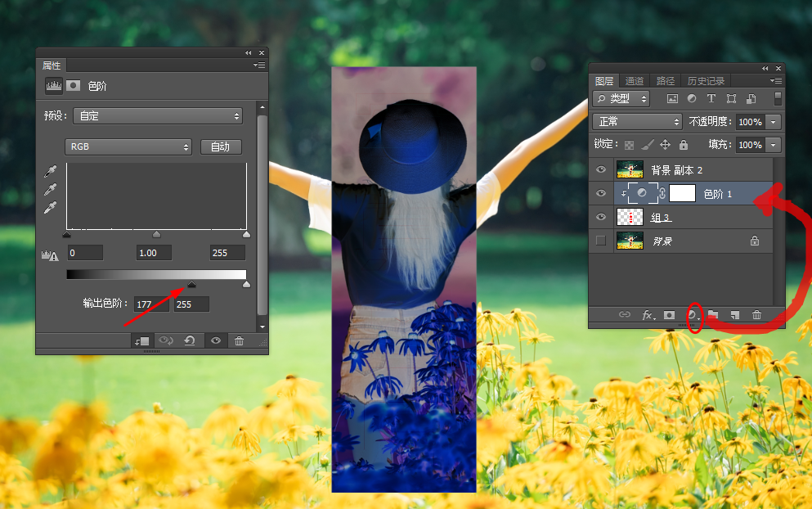Viewport: 812px width, 509px height.
Task: Open the 正常 blend mode dropdown
Action: coord(638,121)
